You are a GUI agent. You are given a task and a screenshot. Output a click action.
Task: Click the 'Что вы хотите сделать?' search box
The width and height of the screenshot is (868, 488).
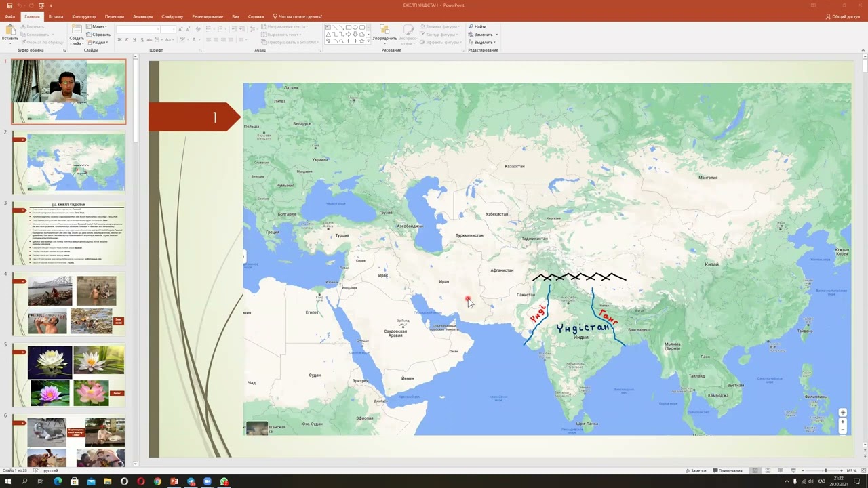tap(297, 16)
